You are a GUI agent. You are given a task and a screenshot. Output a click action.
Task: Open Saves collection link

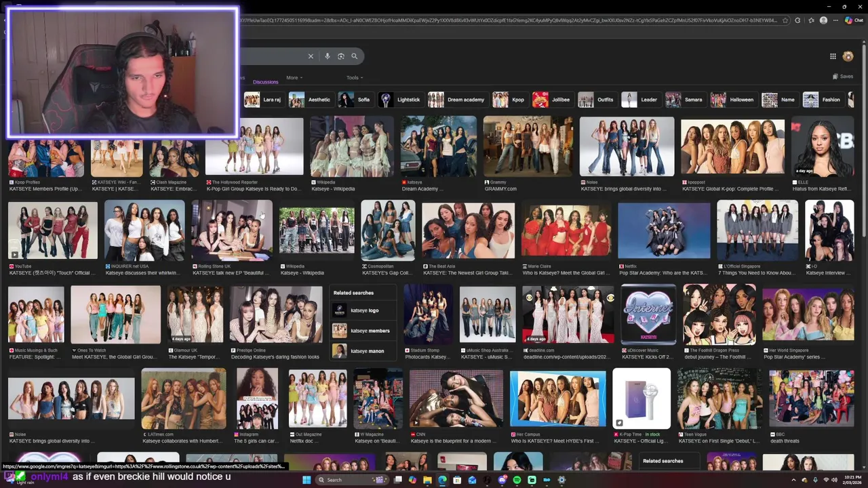(x=843, y=77)
